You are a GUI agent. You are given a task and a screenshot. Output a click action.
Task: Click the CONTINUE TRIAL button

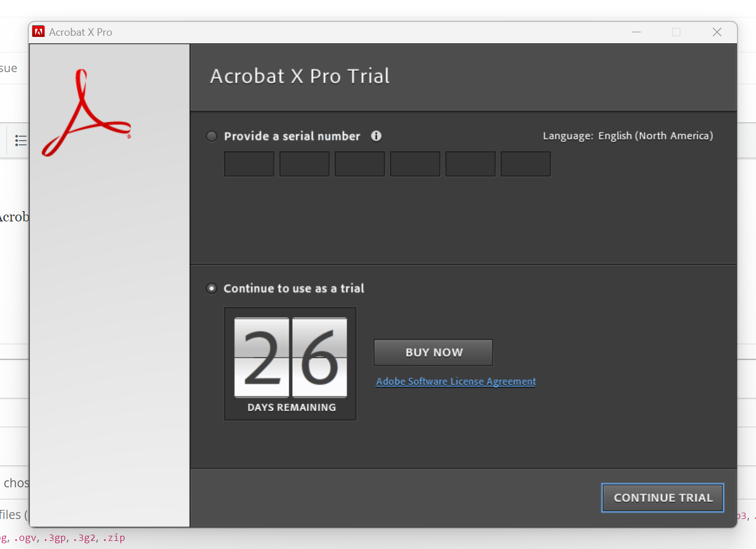[x=663, y=498]
